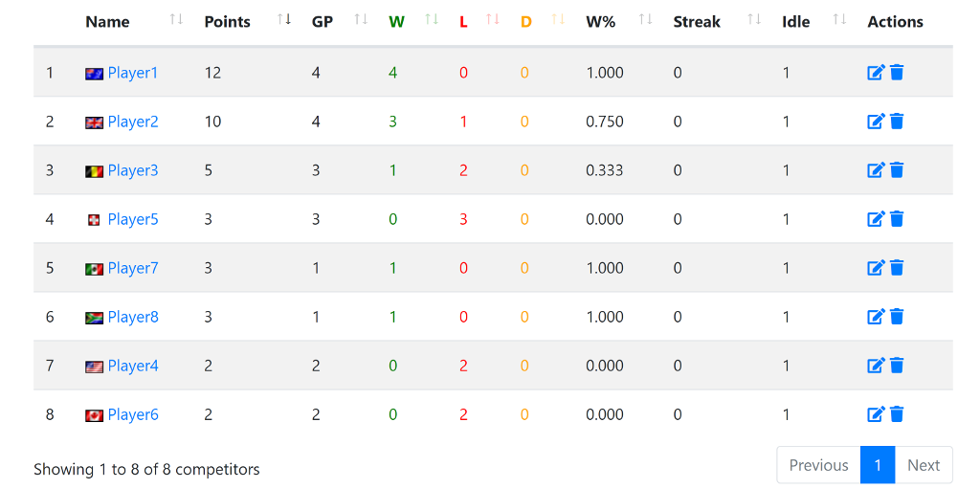Sort by Points column arrows
This screenshot has width=980, height=489.
pyautogui.click(x=284, y=19)
